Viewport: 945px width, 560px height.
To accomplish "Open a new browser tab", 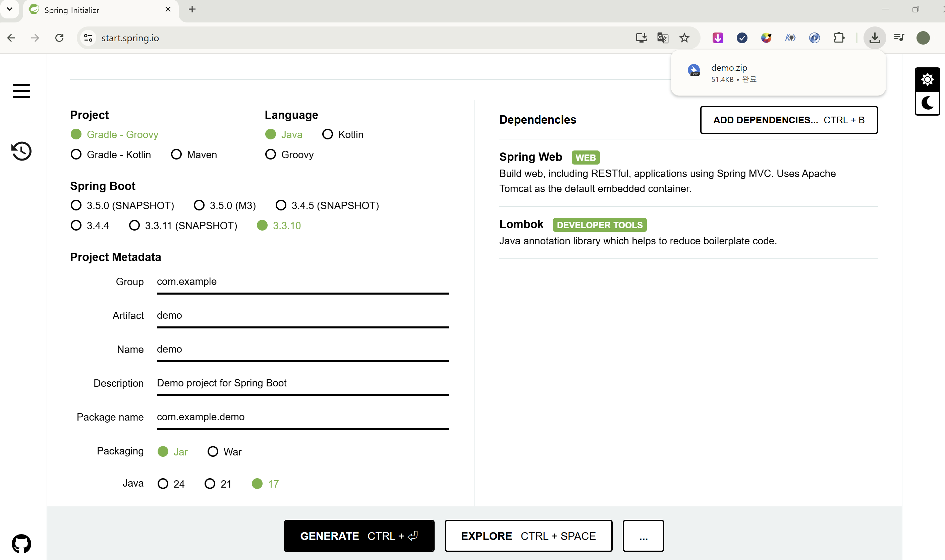I will pos(192,9).
